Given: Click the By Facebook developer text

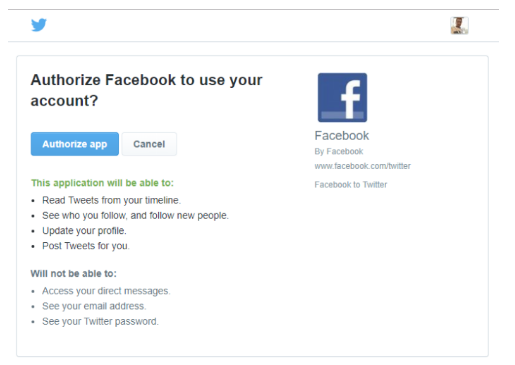Looking at the screenshot, I should (x=339, y=152).
